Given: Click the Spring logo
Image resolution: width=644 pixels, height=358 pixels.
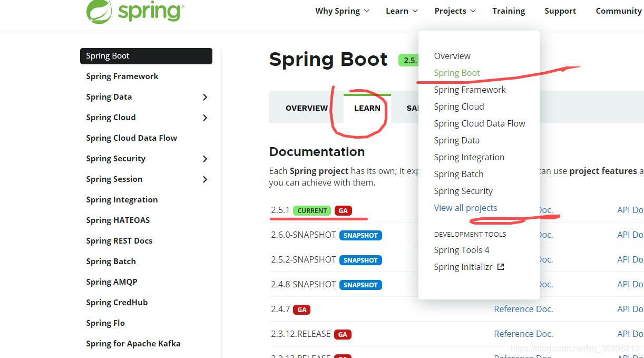Looking at the screenshot, I should (x=135, y=11).
